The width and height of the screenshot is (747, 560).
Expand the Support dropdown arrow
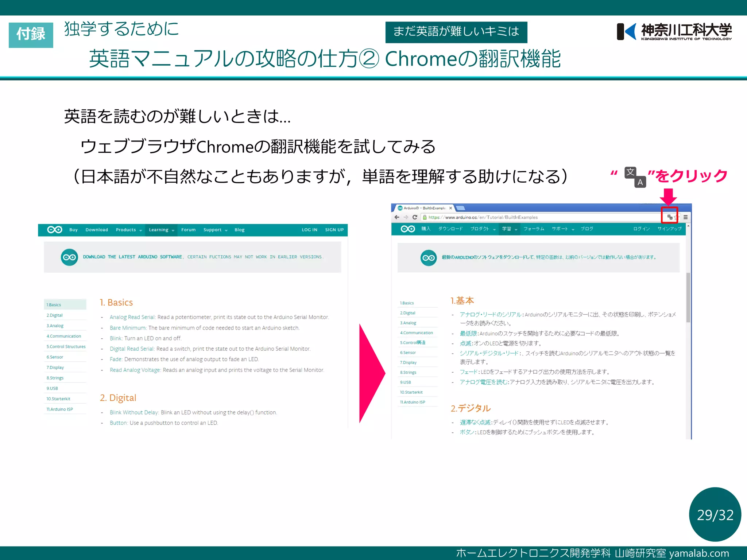tap(226, 230)
